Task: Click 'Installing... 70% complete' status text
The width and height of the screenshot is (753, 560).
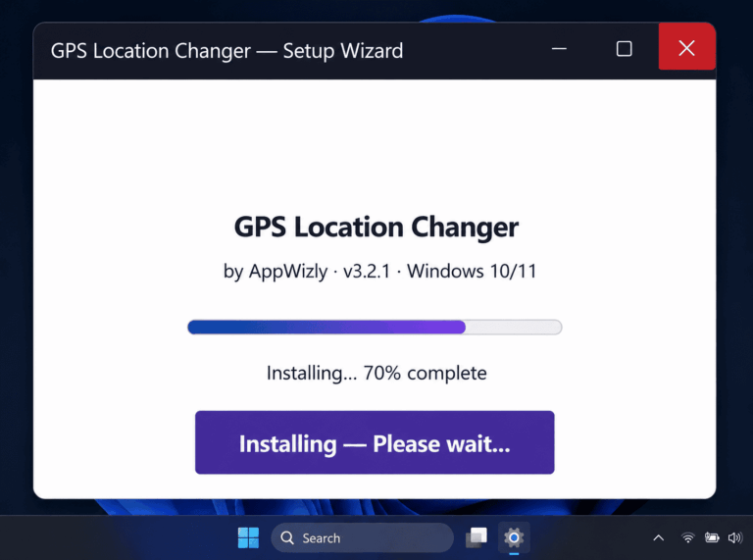Action: (376, 374)
